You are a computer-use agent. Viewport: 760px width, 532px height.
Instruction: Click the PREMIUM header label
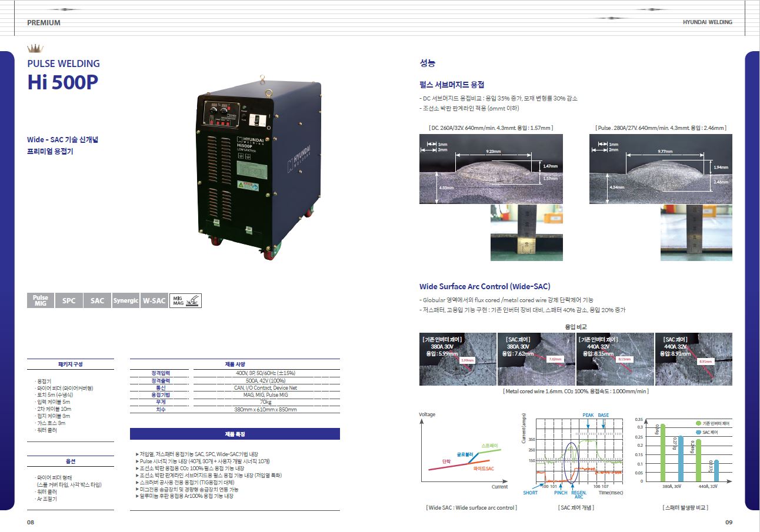click(x=44, y=22)
